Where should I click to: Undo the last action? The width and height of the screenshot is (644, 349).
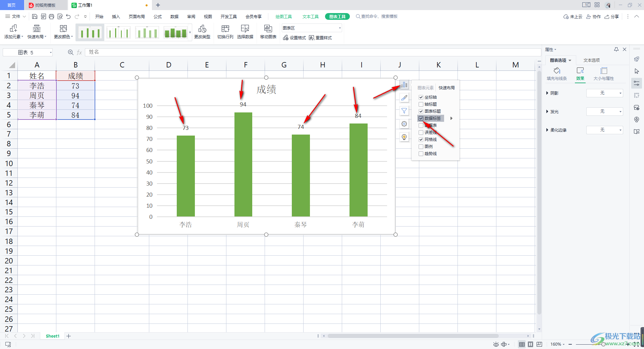tap(68, 16)
